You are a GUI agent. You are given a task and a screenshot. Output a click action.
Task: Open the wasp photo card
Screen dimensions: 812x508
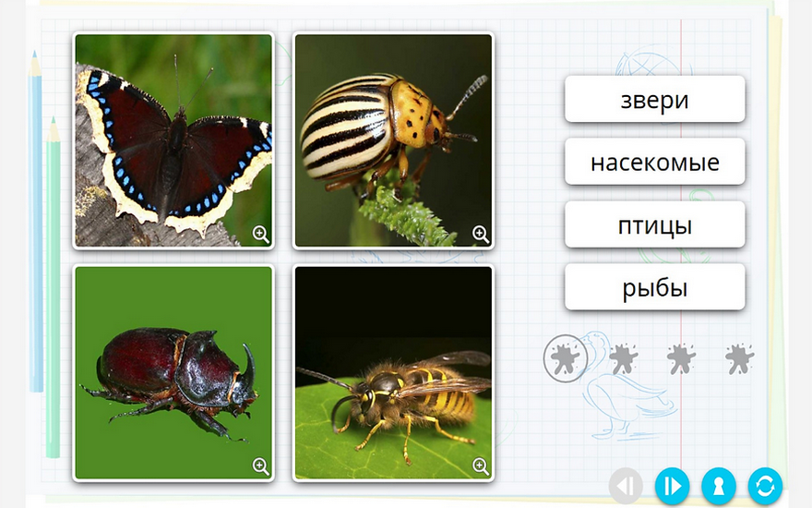coord(394,373)
